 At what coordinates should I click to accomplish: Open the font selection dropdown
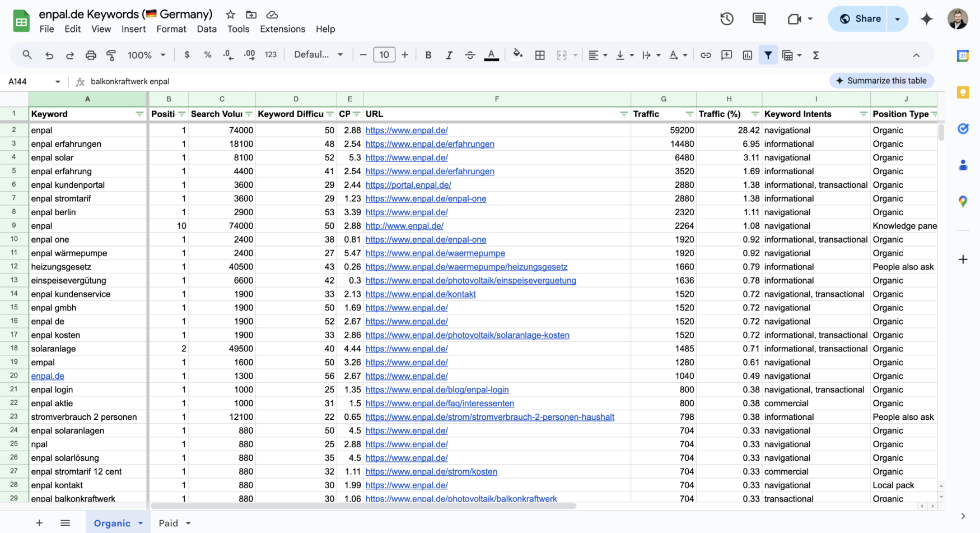click(318, 55)
